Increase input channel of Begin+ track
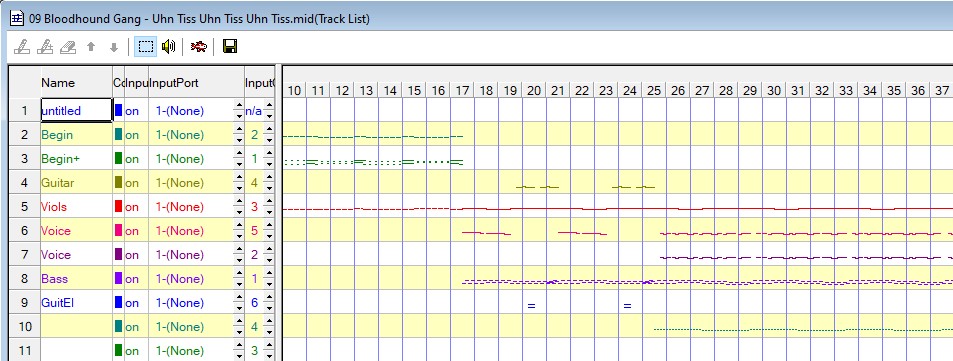The height and width of the screenshot is (361, 953). click(x=269, y=154)
